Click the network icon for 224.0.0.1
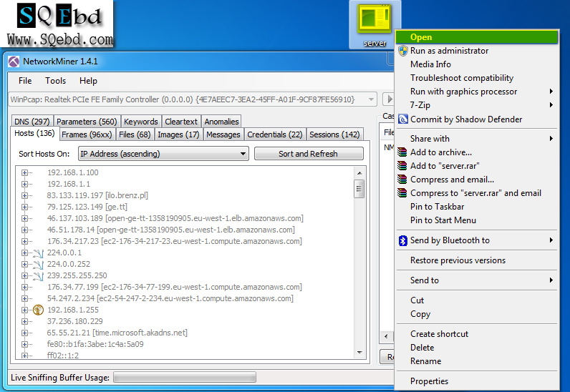This screenshot has width=570, height=392. click(x=39, y=253)
